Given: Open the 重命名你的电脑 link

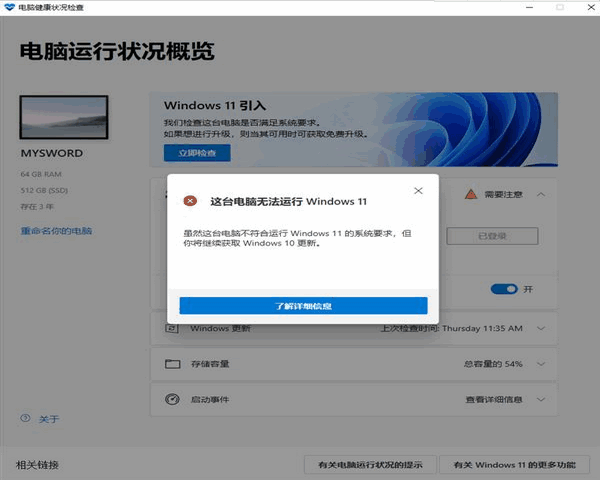Looking at the screenshot, I should tap(56, 231).
